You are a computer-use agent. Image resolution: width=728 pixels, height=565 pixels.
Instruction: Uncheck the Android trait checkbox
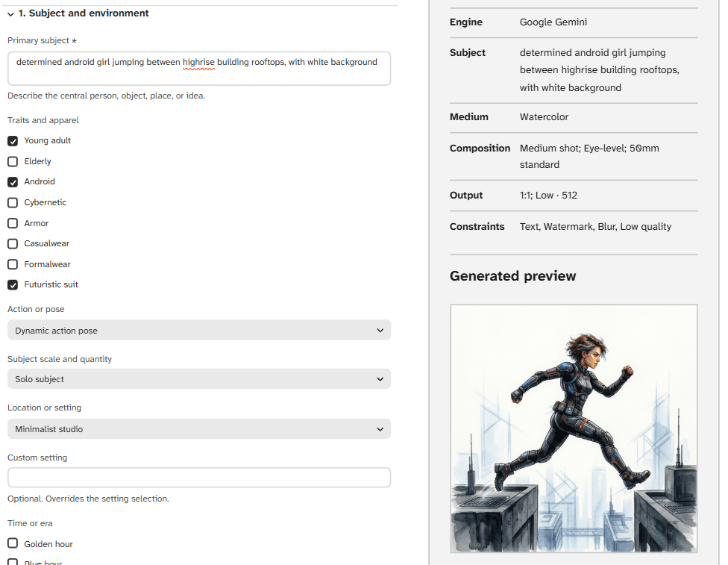(13, 181)
